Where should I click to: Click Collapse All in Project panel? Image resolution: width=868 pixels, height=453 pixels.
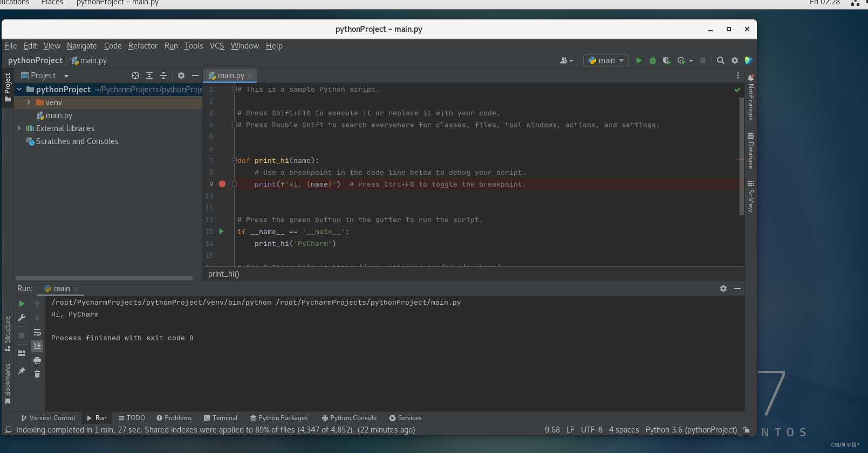163,75
